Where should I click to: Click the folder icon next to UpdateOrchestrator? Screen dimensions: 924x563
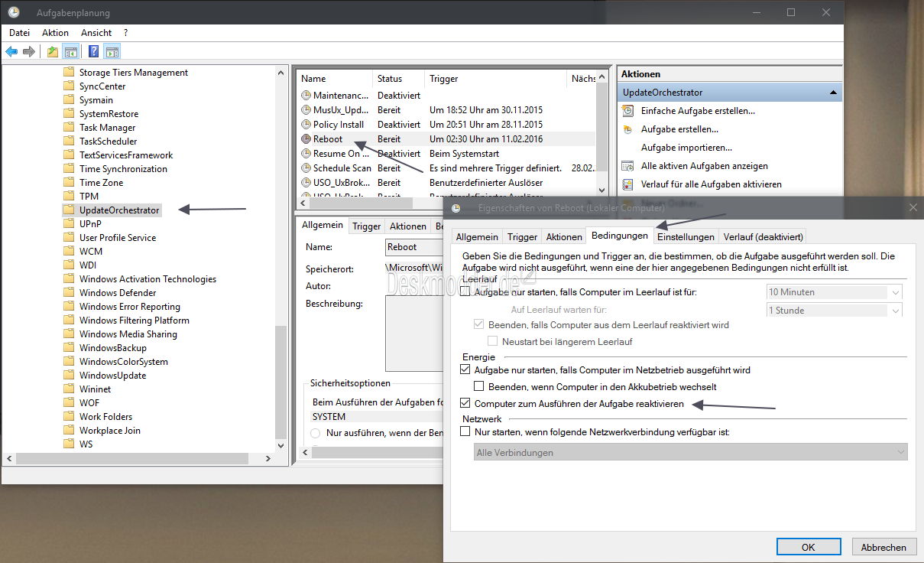pos(69,210)
